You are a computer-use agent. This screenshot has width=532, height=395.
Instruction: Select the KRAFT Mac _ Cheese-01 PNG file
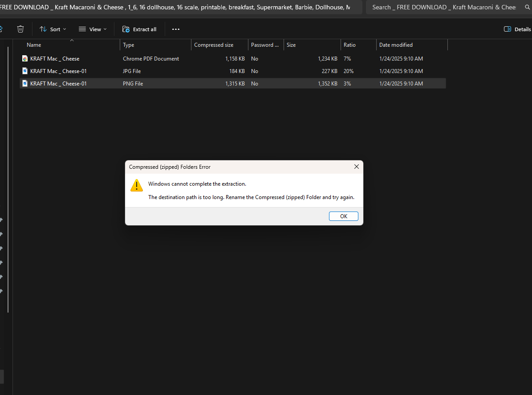[x=233, y=83]
